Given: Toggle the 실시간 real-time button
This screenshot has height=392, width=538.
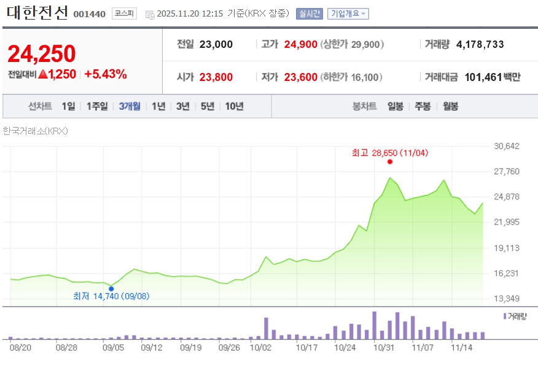Looking at the screenshot, I should point(309,13).
